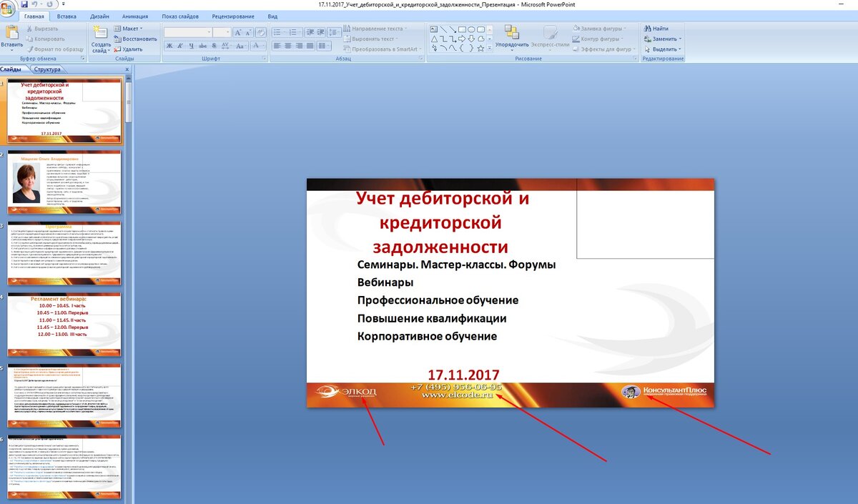Click the Найти find command
Viewport: 858px width, 504px height.
tap(656, 29)
